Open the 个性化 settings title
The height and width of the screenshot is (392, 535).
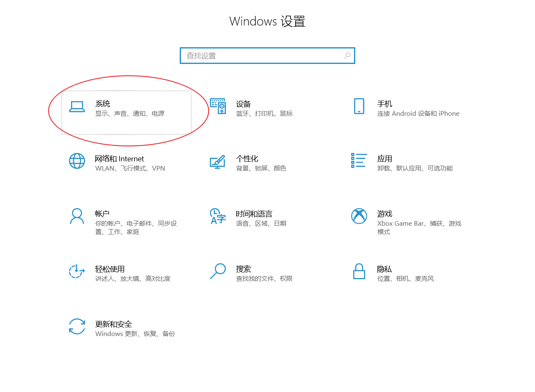click(x=247, y=159)
